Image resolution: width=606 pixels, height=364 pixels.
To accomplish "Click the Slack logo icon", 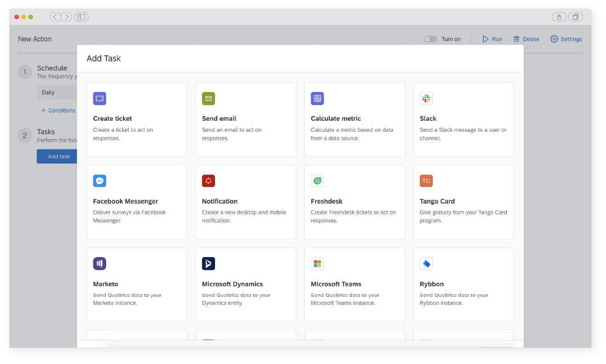I will 426,98.
